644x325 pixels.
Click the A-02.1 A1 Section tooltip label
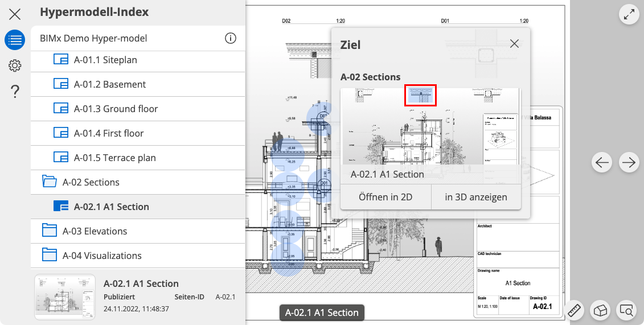tap(322, 312)
